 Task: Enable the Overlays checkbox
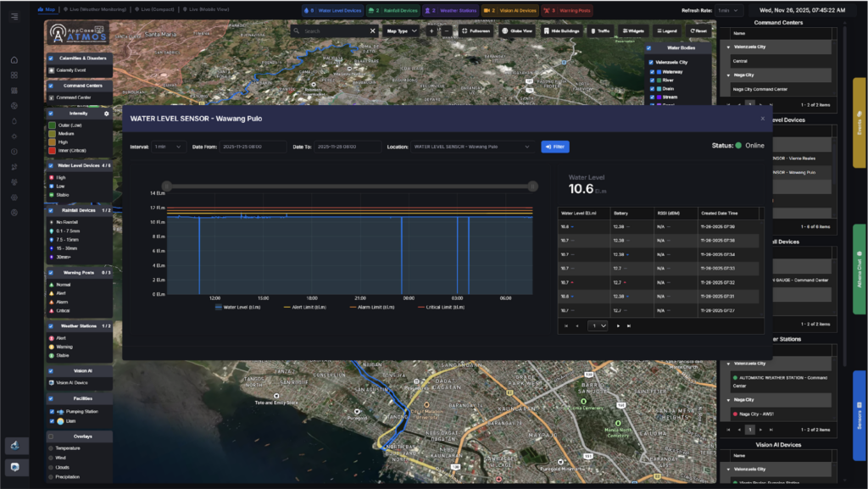point(50,436)
